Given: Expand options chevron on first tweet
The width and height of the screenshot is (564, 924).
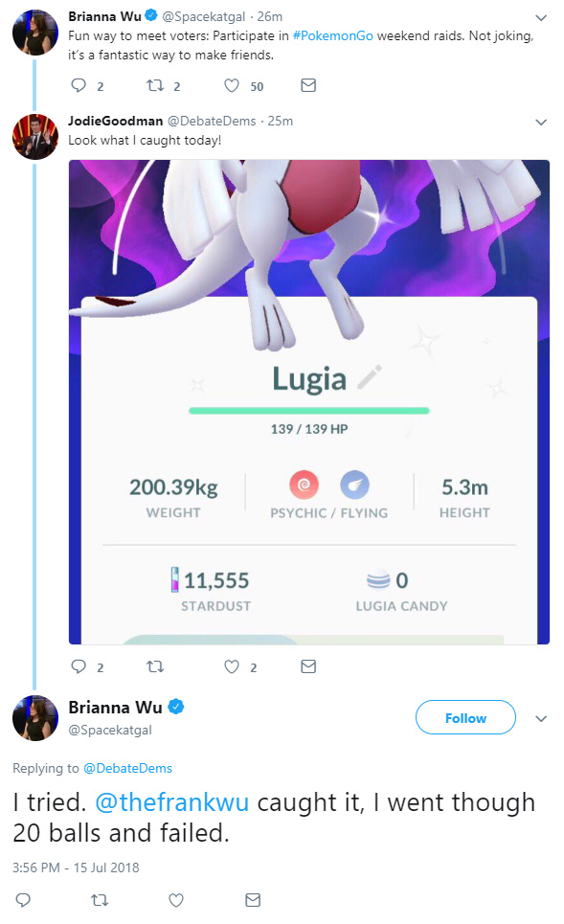Looking at the screenshot, I should click(x=541, y=17).
